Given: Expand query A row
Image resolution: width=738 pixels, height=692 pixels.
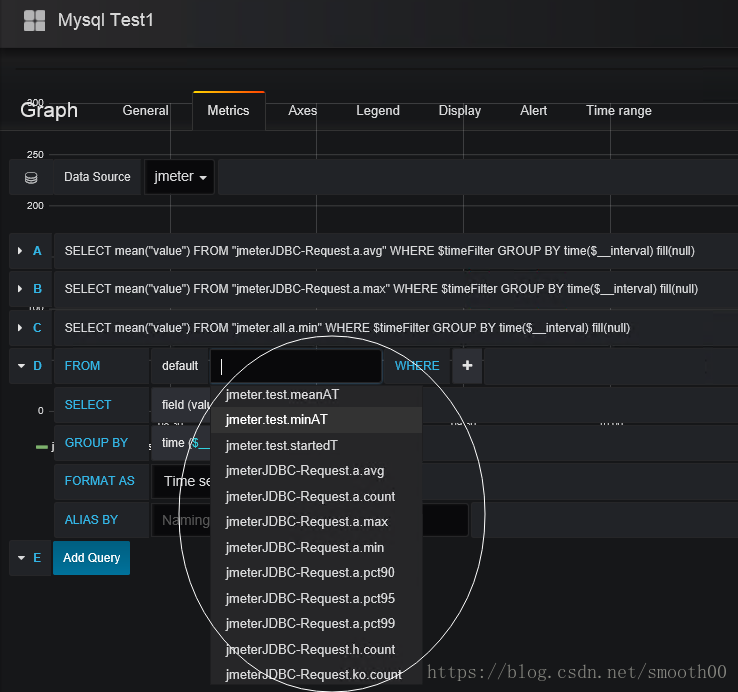Looking at the screenshot, I should 20,251.
